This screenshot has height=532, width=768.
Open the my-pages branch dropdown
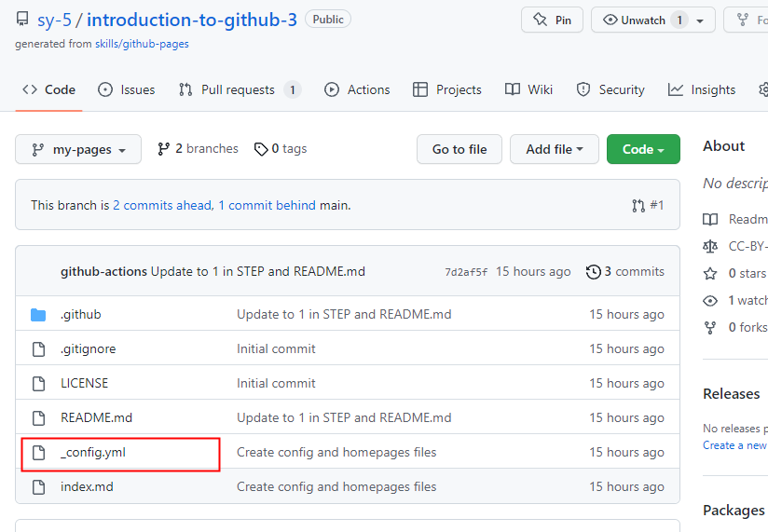[78, 149]
